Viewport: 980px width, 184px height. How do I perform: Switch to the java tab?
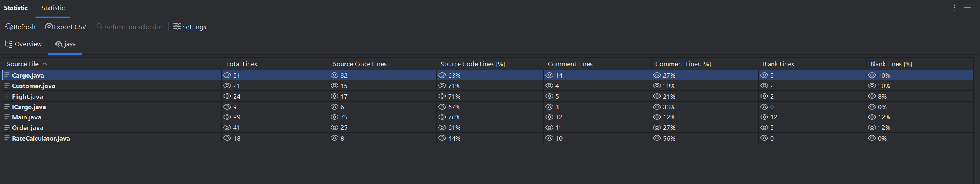pyautogui.click(x=65, y=44)
